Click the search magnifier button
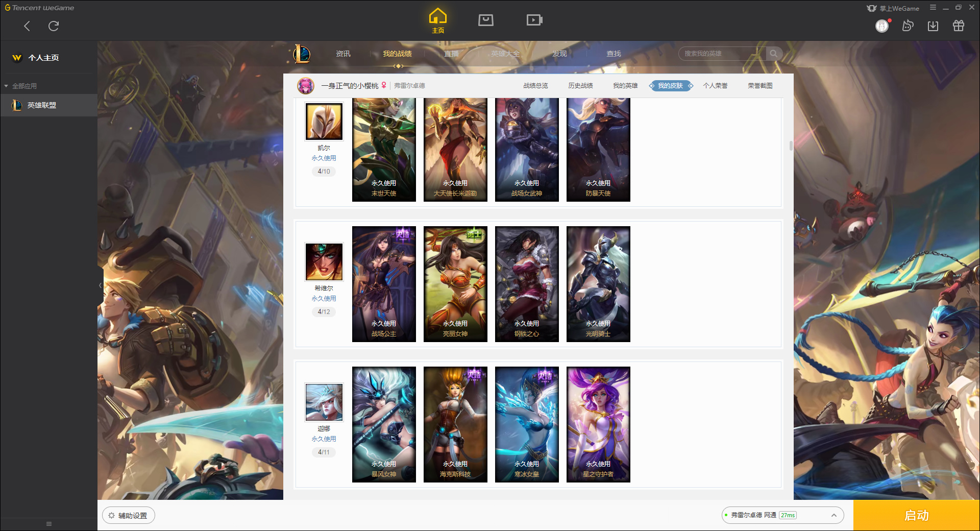980x531 pixels. click(774, 54)
